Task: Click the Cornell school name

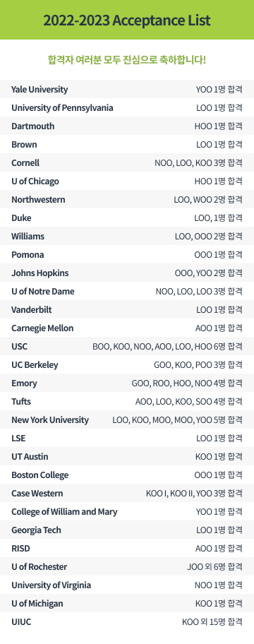Action: (x=25, y=162)
